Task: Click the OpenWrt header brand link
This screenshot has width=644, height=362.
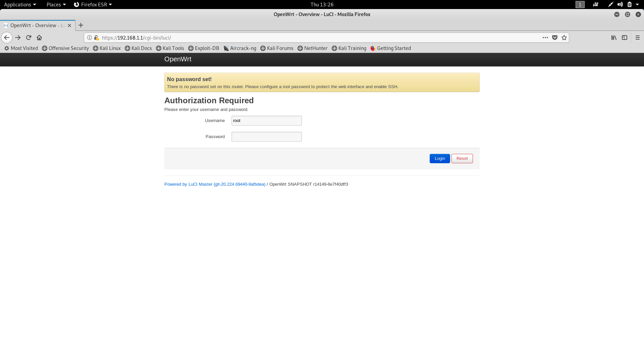Action: [x=178, y=59]
